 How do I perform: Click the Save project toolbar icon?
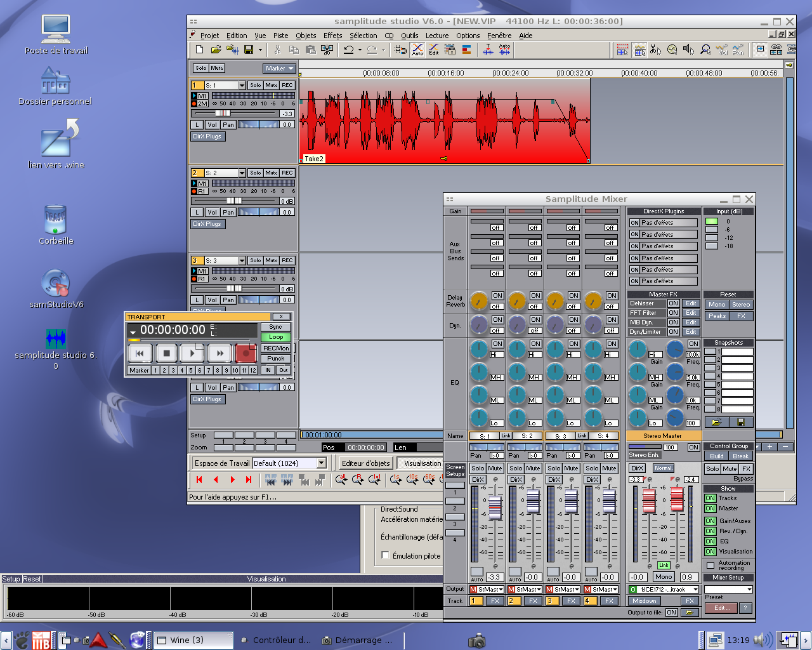pyautogui.click(x=249, y=50)
